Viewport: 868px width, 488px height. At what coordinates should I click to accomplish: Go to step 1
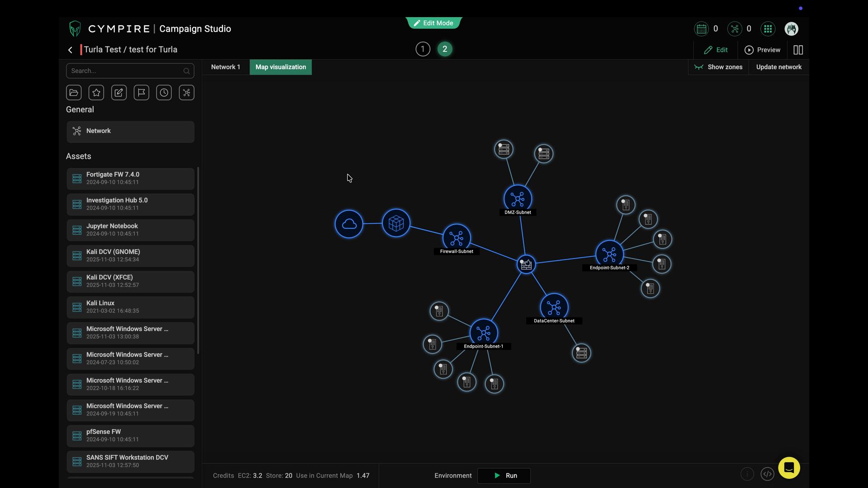[423, 49]
